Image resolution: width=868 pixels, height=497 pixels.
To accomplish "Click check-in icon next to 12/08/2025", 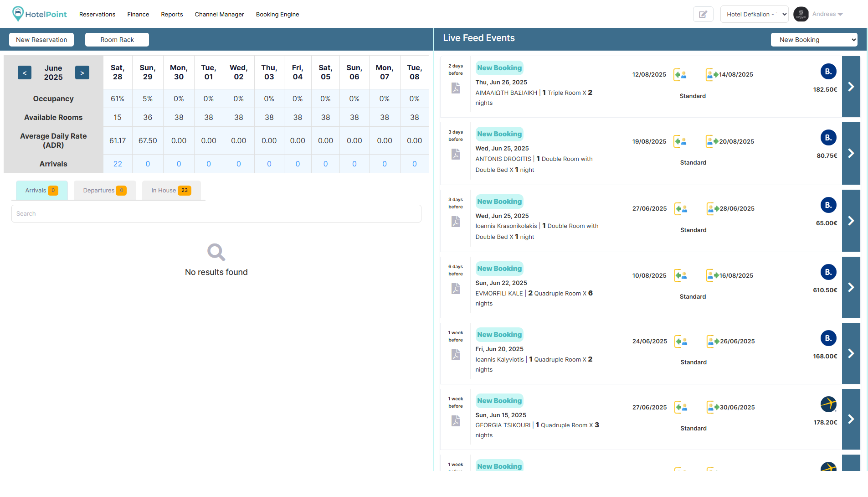I will [680, 75].
